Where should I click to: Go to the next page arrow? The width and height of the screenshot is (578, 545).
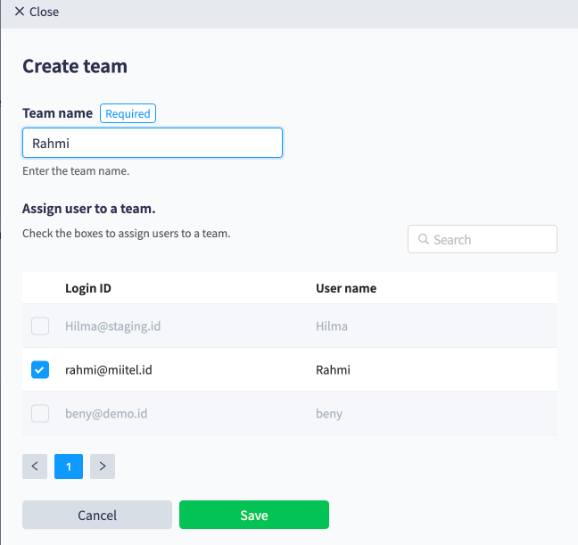click(x=102, y=466)
